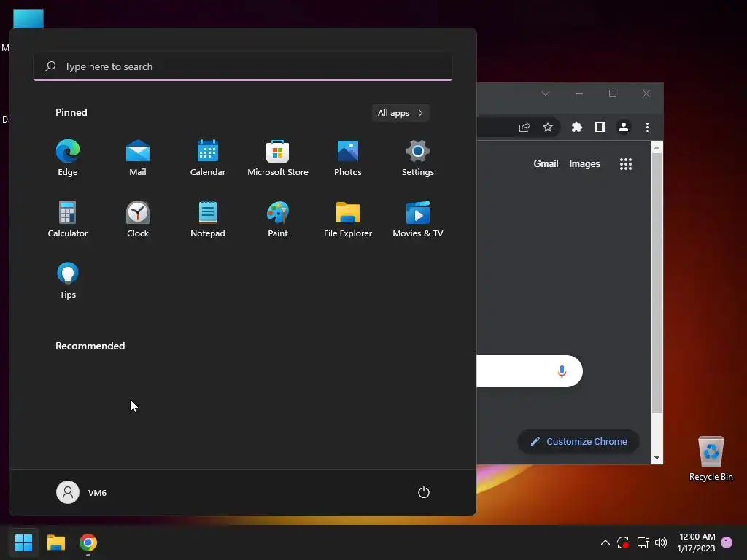Image resolution: width=747 pixels, height=560 pixels.
Task: Click the Customize Chrome button
Action: (x=578, y=441)
